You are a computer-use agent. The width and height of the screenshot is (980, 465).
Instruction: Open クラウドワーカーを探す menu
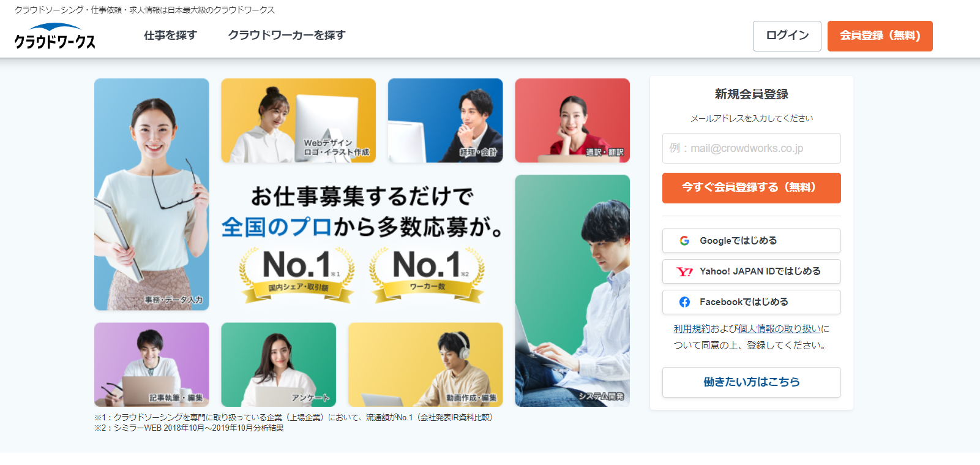click(x=286, y=36)
